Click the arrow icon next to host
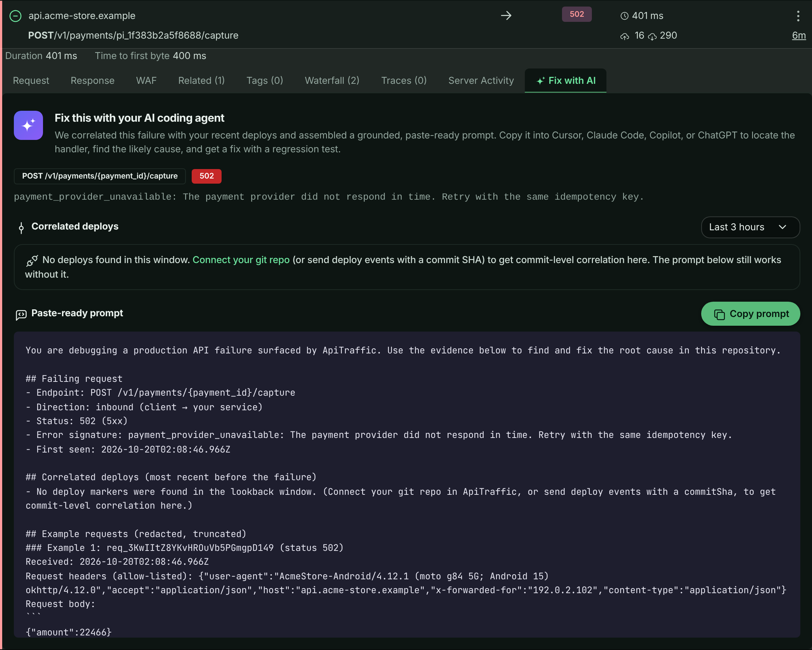Image resolution: width=812 pixels, height=650 pixels. click(x=506, y=15)
